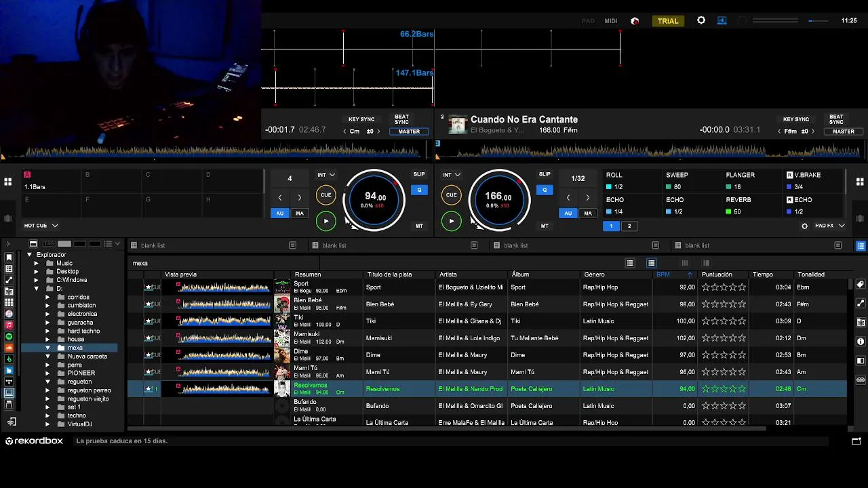Open the Beatport source in sidebar
The height and width of the screenshot is (488, 868).
click(x=9, y=359)
